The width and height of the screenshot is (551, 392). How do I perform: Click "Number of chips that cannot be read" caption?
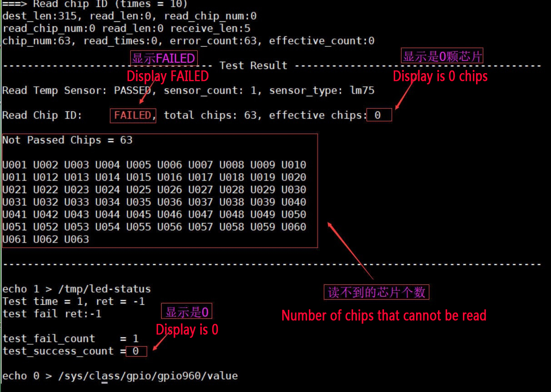click(x=384, y=315)
